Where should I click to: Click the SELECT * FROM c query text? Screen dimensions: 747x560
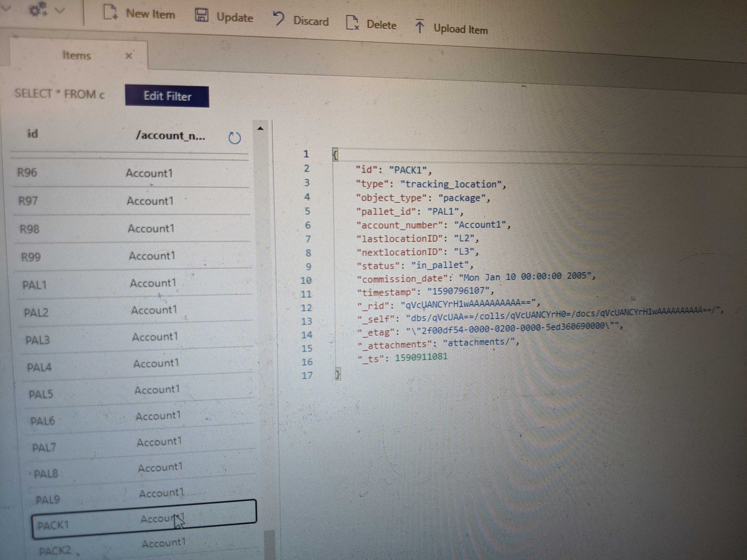pyautogui.click(x=59, y=94)
